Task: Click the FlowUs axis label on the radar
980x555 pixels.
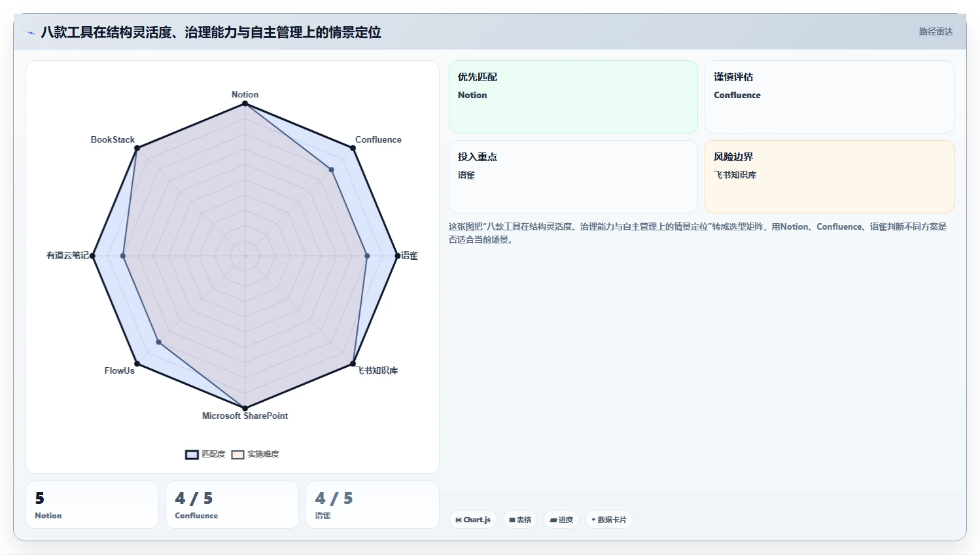Action: coord(119,370)
